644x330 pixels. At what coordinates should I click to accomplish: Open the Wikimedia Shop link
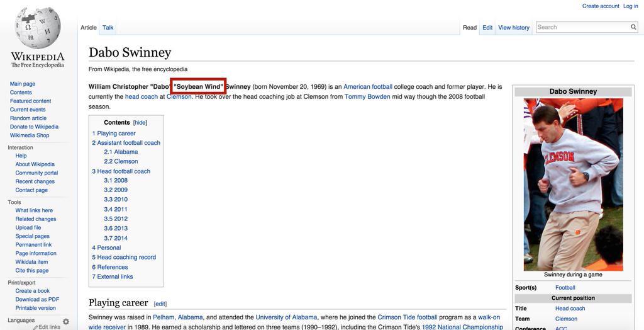tap(29, 135)
